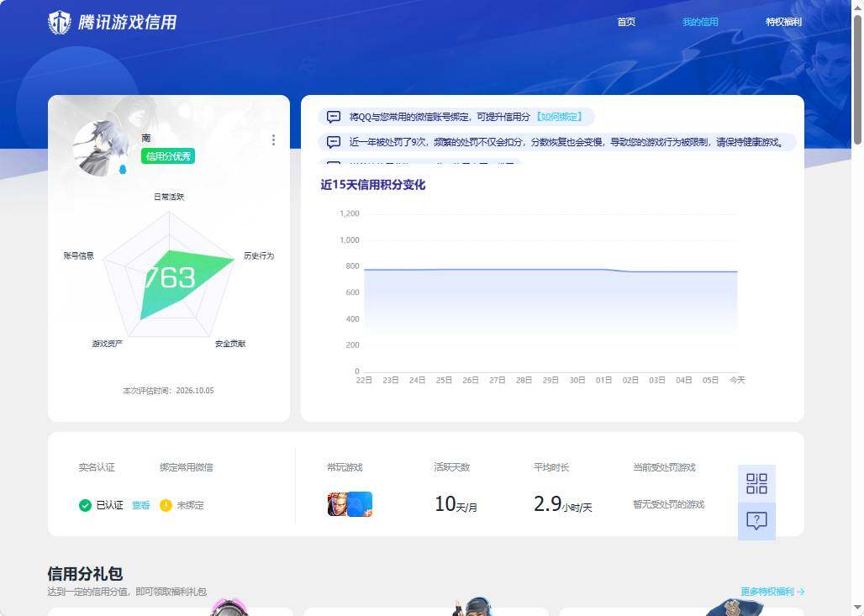Click the page vertical scrollbar thumb
This screenshot has height=616, width=864.
click(857, 81)
